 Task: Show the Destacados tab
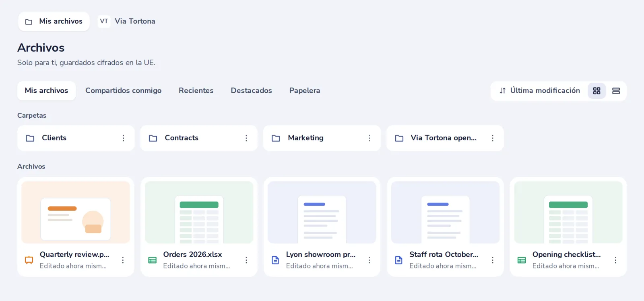pyautogui.click(x=251, y=91)
